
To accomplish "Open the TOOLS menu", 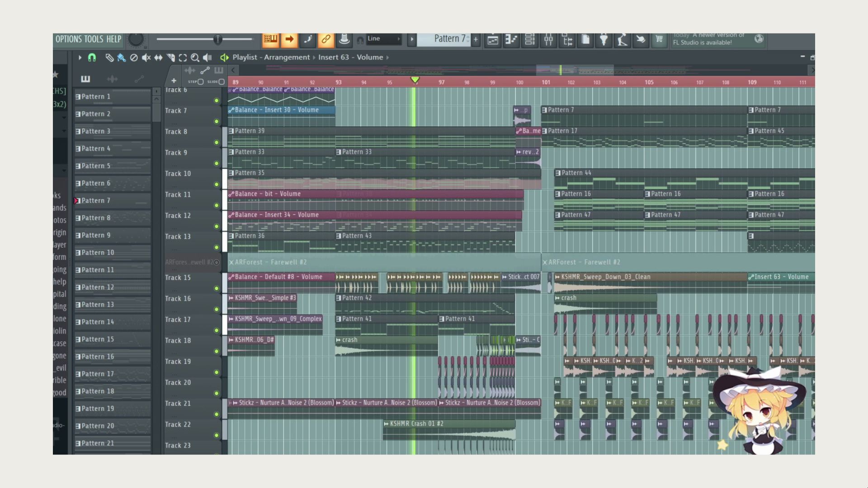I will coord(94,39).
